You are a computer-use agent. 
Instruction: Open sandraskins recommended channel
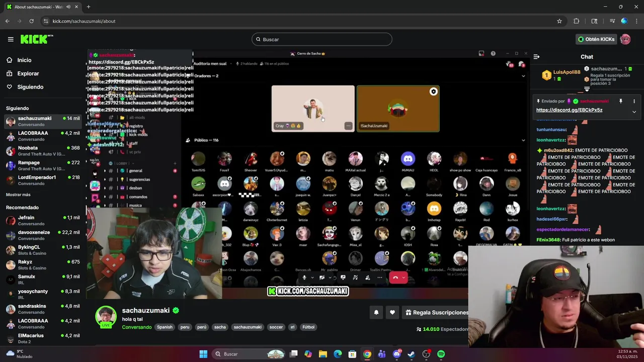[43, 309]
